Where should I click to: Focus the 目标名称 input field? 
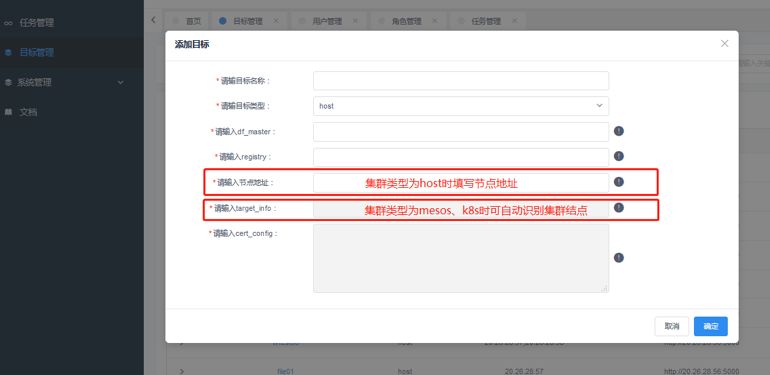pyautogui.click(x=461, y=80)
